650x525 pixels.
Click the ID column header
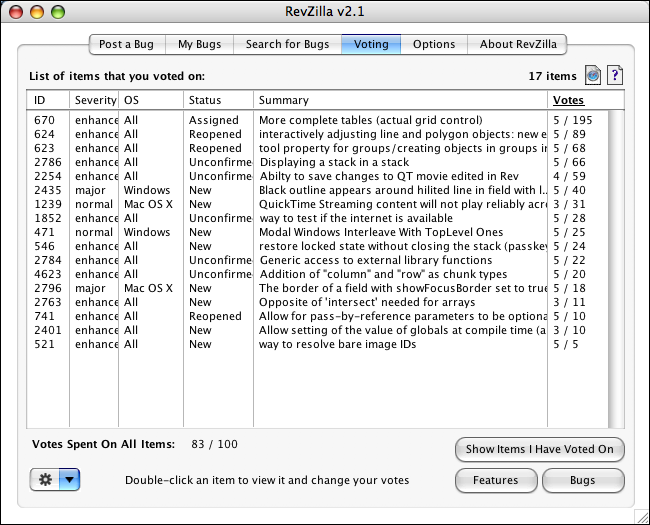tap(48, 100)
